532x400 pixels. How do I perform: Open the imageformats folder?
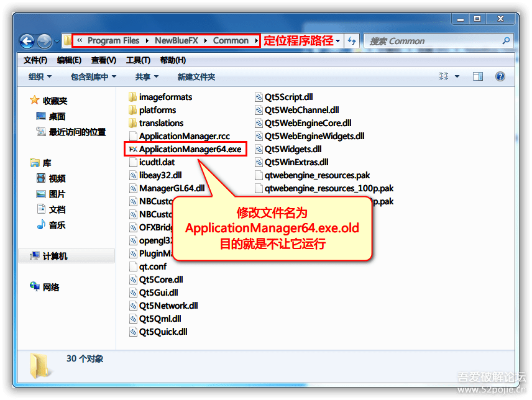click(x=165, y=97)
